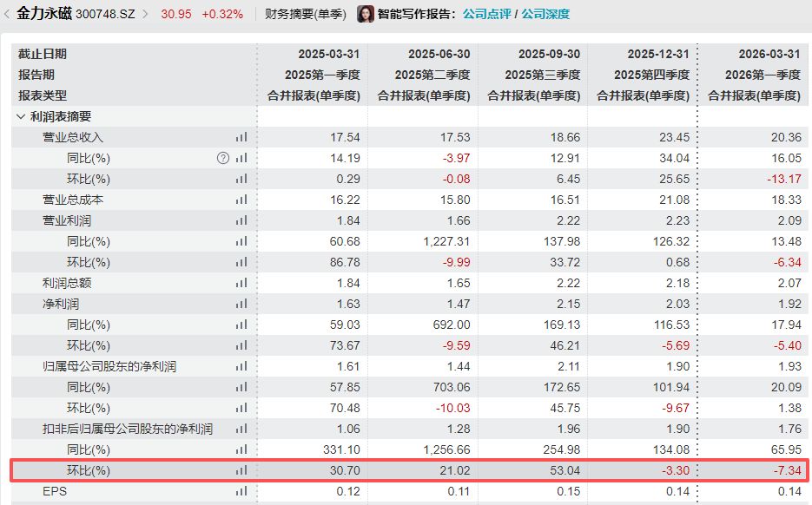The height and width of the screenshot is (505, 812).
Task: Click the 净利润 row label
Action: [61, 304]
